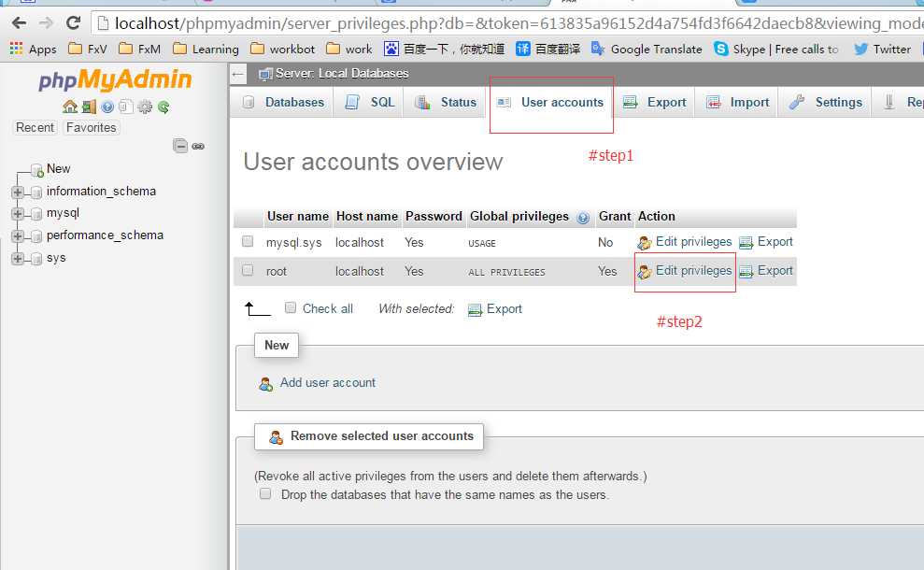Open the Databases tab

[283, 103]
